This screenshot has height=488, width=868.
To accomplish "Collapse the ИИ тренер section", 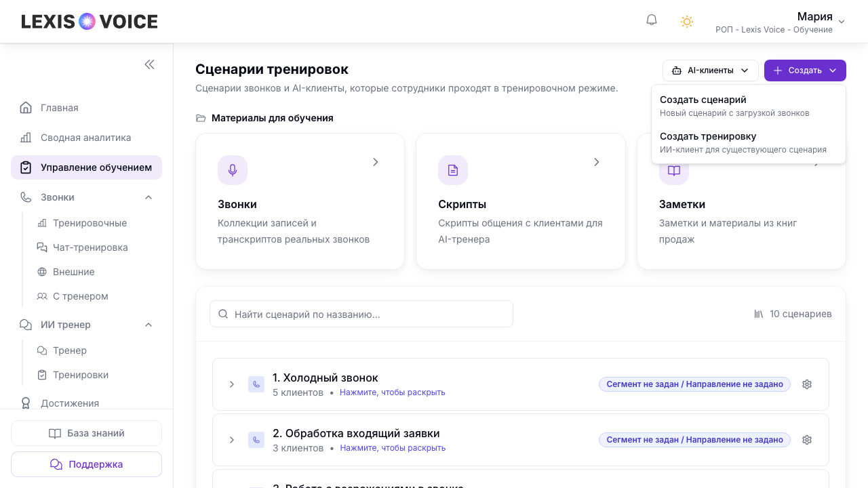I will coord(149,325).
